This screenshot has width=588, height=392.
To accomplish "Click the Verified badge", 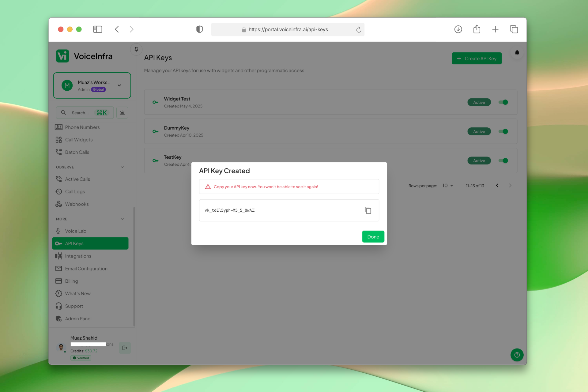I will coord(81,358).
